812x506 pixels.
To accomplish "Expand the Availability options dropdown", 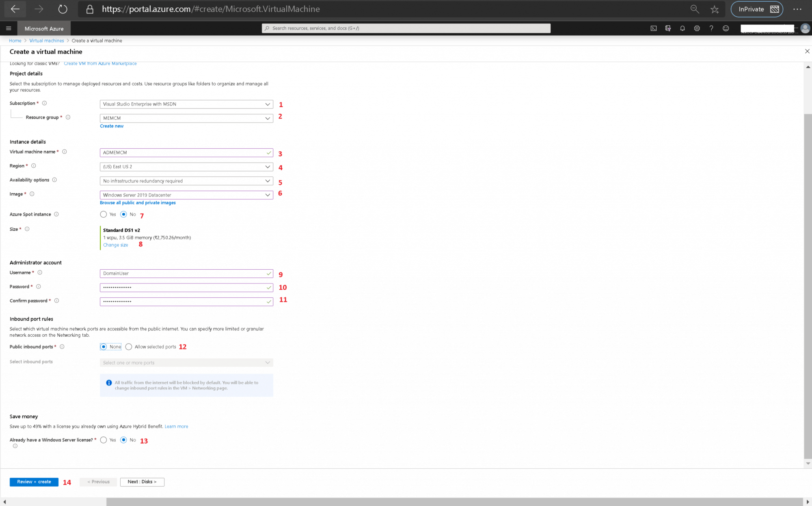I will click(186, 181).
